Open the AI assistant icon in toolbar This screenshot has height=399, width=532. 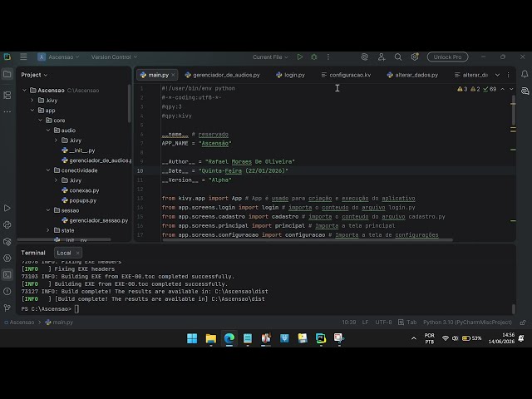tap(365, 57)
